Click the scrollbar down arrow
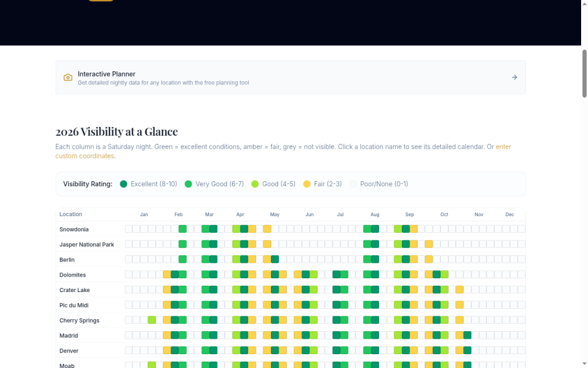The width and height of the screenshot is (588, 368). point(585,365)
